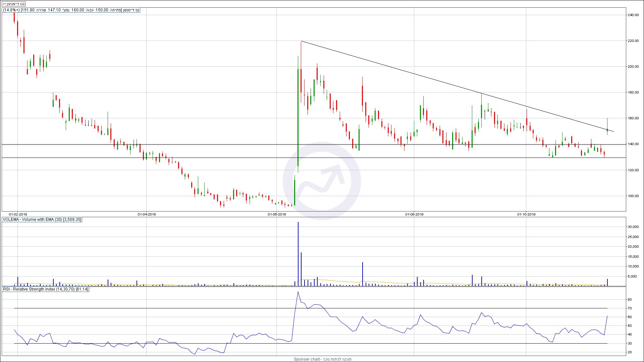Click the 01-04-2018 date marker

click(x=147, y=214)
